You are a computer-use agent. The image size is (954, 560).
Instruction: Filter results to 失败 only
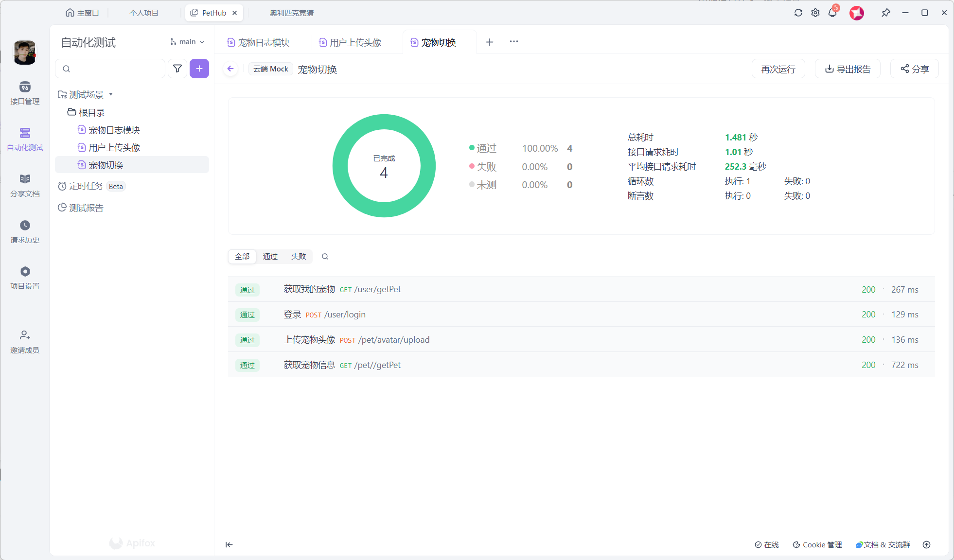(298, 256)
